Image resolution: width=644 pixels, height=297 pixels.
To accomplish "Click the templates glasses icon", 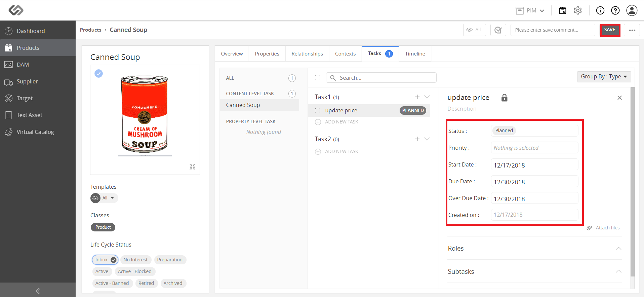I will [x=95, y=198].
